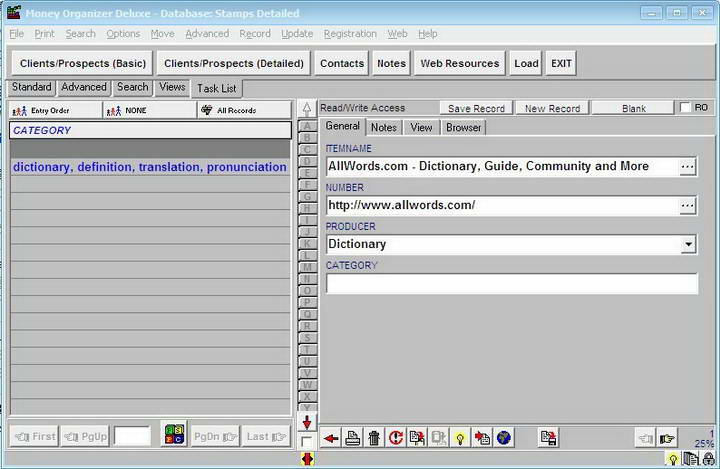Click the Save Record button
This screenshot has height=469, width=720.
click(476, 108)
